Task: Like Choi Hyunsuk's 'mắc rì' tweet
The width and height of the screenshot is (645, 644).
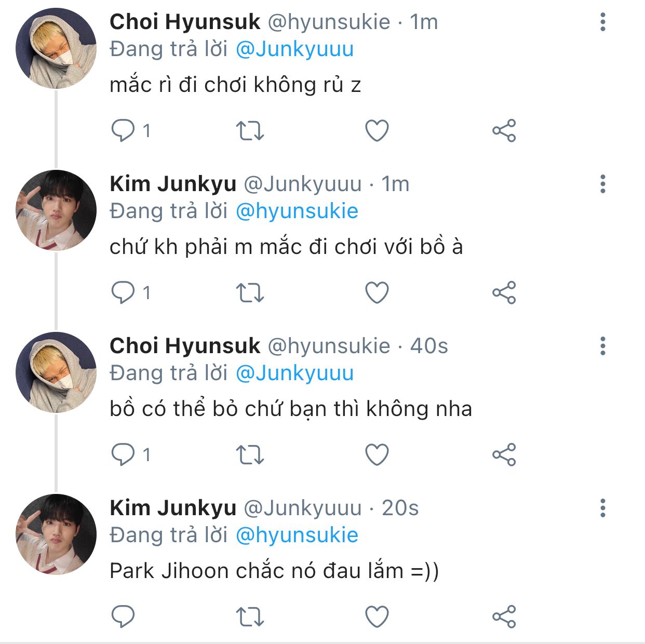Action: click(x=377, y=130)
